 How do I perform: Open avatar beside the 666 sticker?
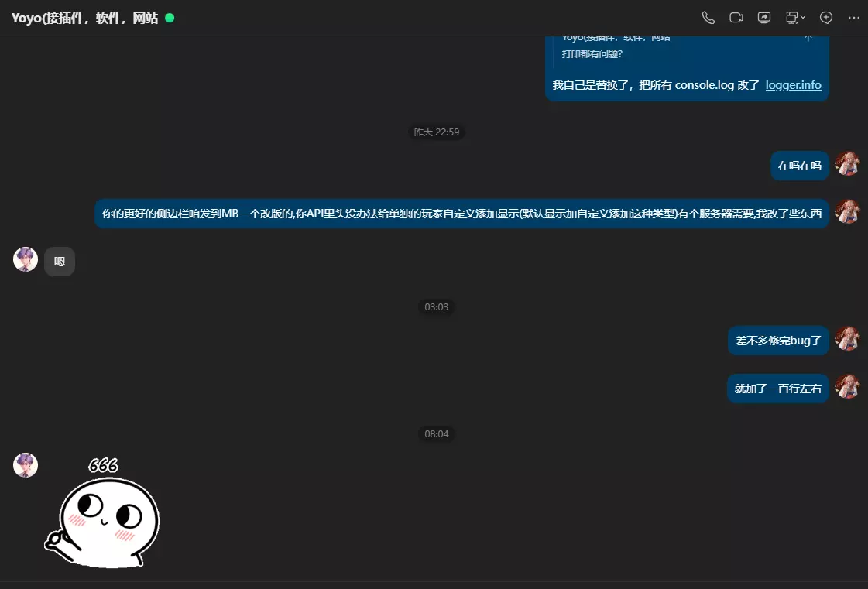pos(26,465)
